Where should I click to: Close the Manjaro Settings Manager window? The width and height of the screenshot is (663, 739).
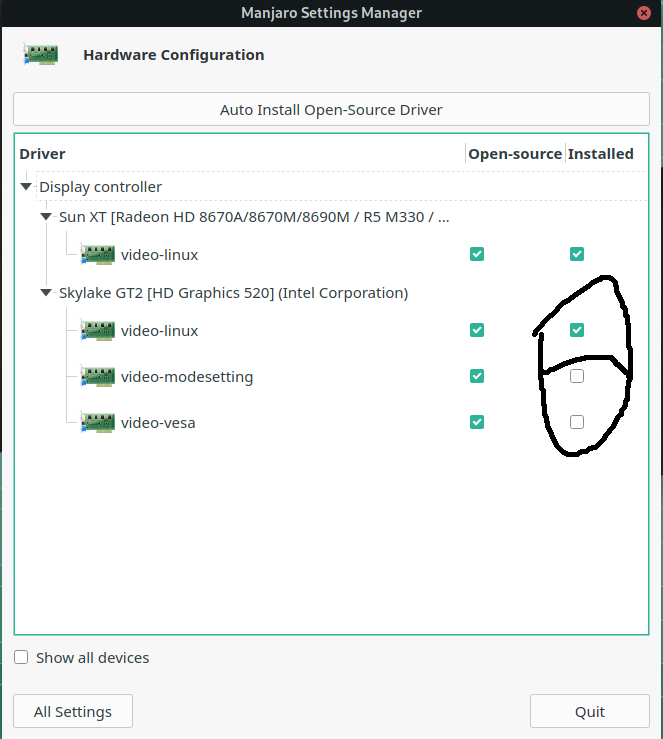click(644, 13)
